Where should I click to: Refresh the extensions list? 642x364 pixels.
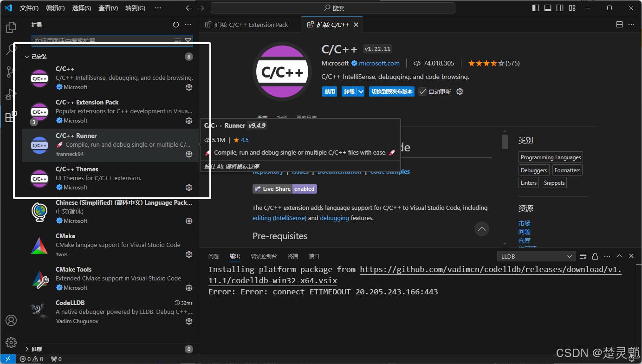pos(176,25)
